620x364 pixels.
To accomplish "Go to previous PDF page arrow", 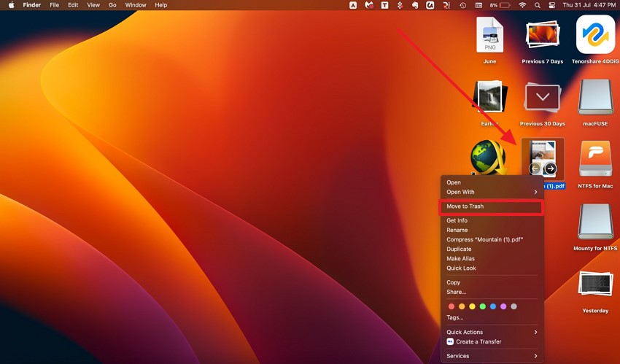I will [535, 169].
